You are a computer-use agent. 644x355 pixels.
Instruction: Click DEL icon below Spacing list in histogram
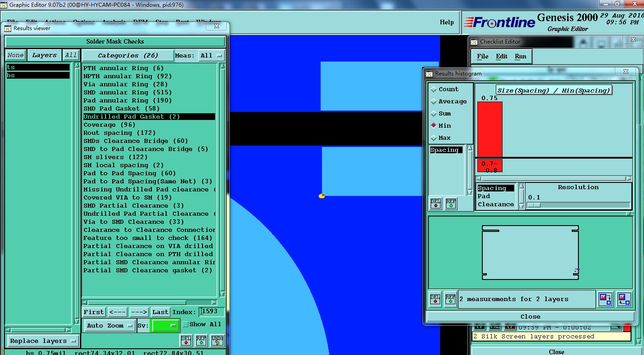pyautogui.click(x=436, y=204)
